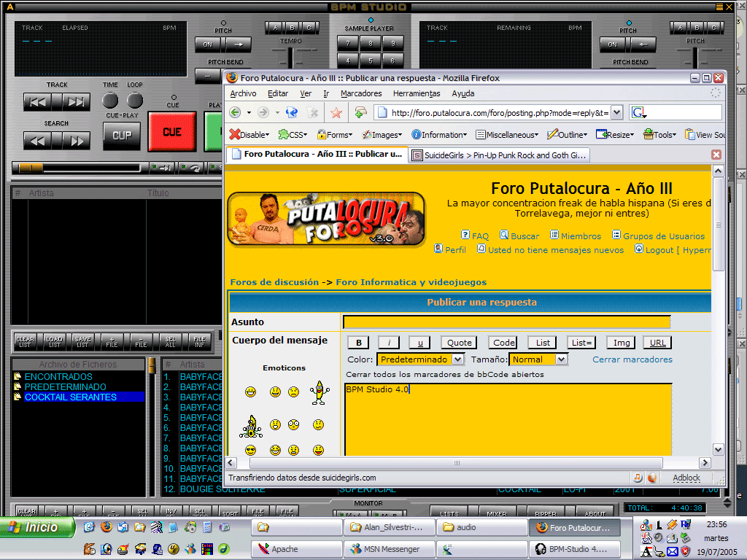Enable the CUP button on the left deck

click(x=121, y=135)
